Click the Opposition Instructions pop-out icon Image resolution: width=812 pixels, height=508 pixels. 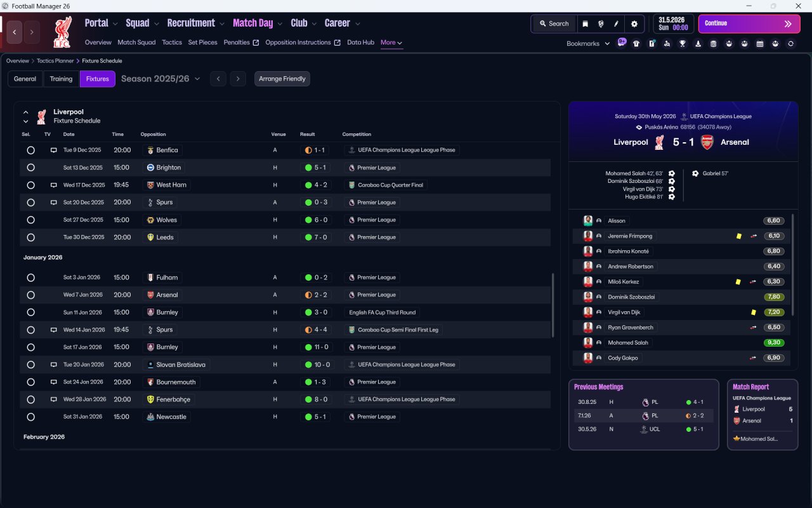(x=337, y=43)
